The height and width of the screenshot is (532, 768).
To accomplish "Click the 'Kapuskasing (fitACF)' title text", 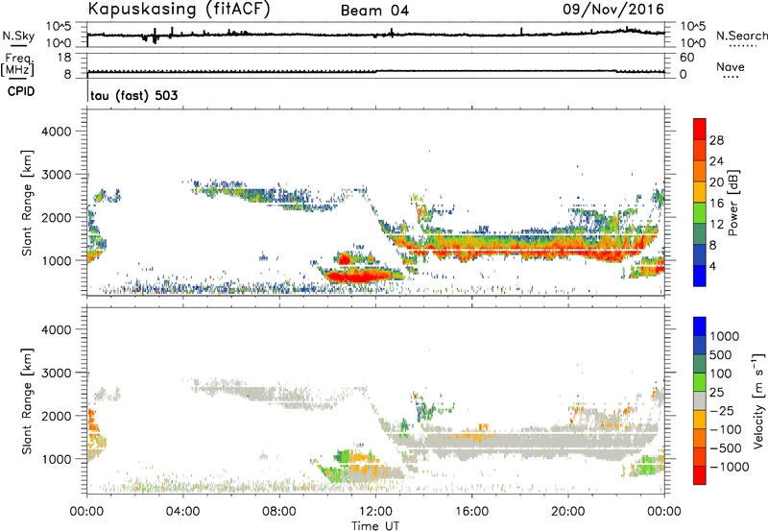I will [x=179, y=9].
